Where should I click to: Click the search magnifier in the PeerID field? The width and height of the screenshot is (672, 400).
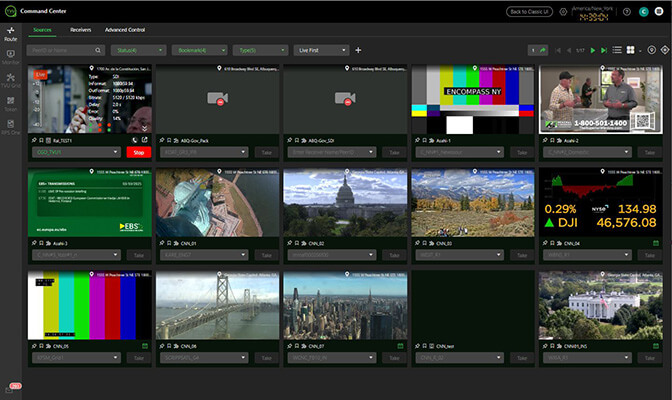click(98, 51)
